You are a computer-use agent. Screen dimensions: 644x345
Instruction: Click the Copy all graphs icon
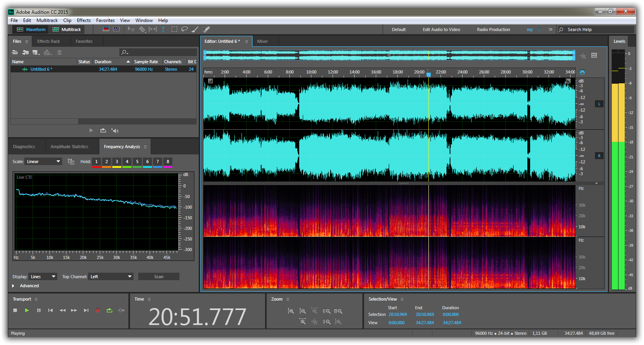[x=71, y=161]
